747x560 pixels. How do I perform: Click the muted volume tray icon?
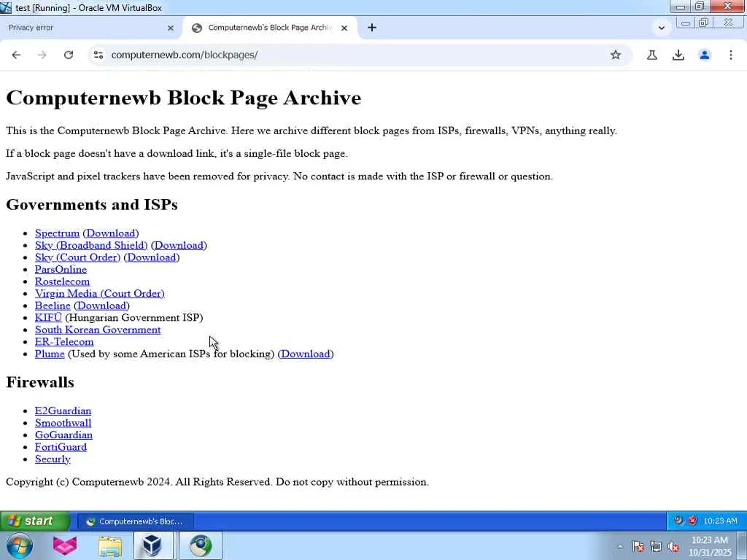coord(673,547)
